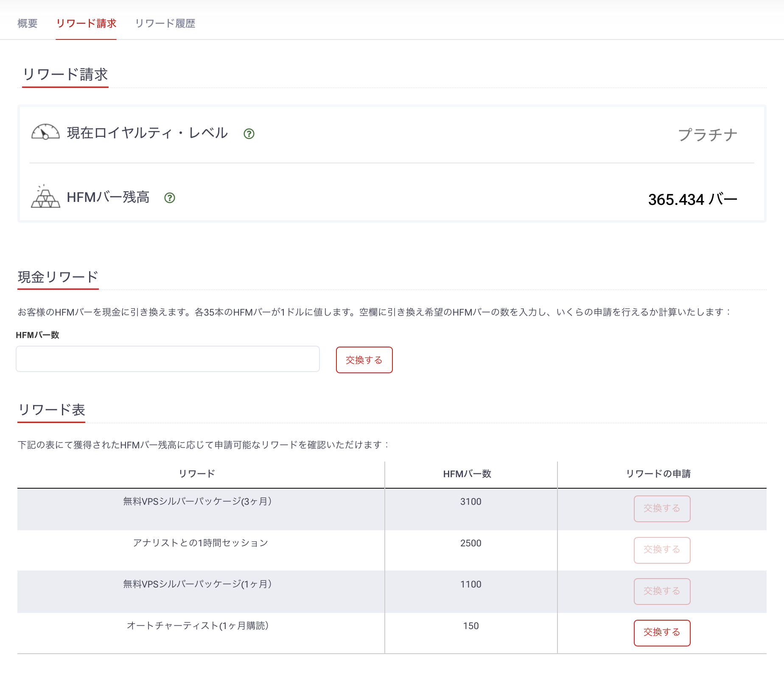Click 交換する for アナリストとの1時間セッション
Image resolution: width=784 pixels, height=677 pixels.
tap(662, 550)
